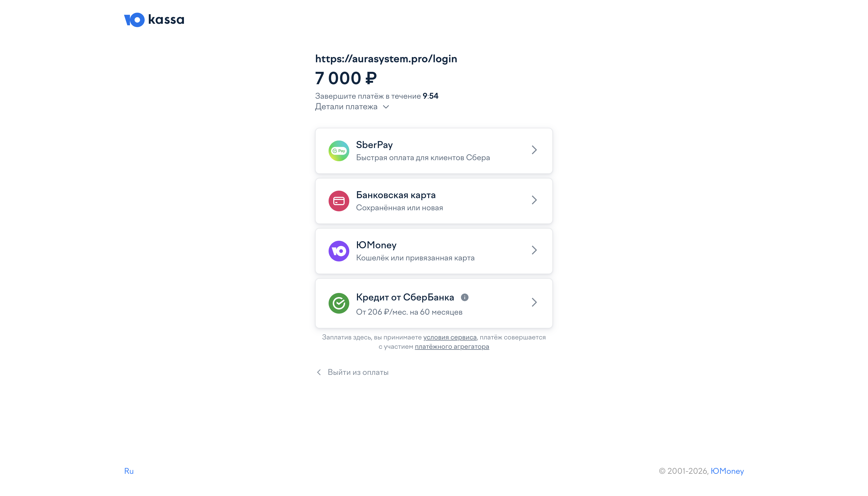Open the платёжного агрегатора link
Image resolution: width=868 pixels, height=496 pixels.
click(452, 346)
